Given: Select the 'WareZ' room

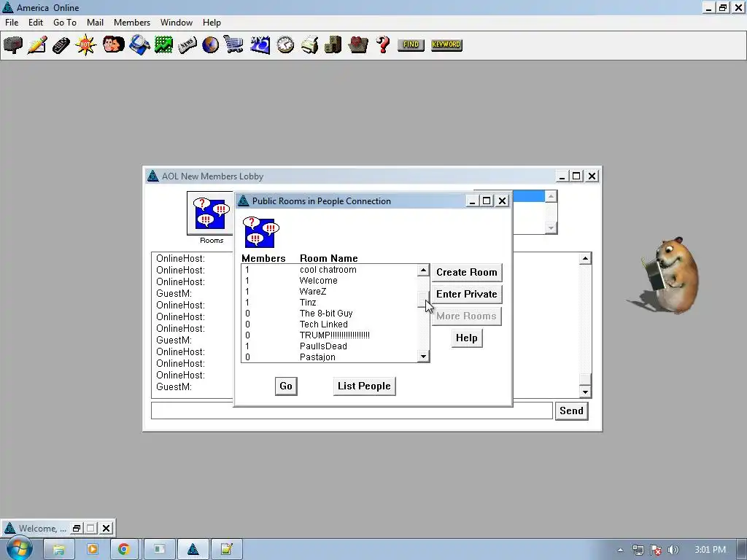Looking at the screenshot, I should pos(329,292).
